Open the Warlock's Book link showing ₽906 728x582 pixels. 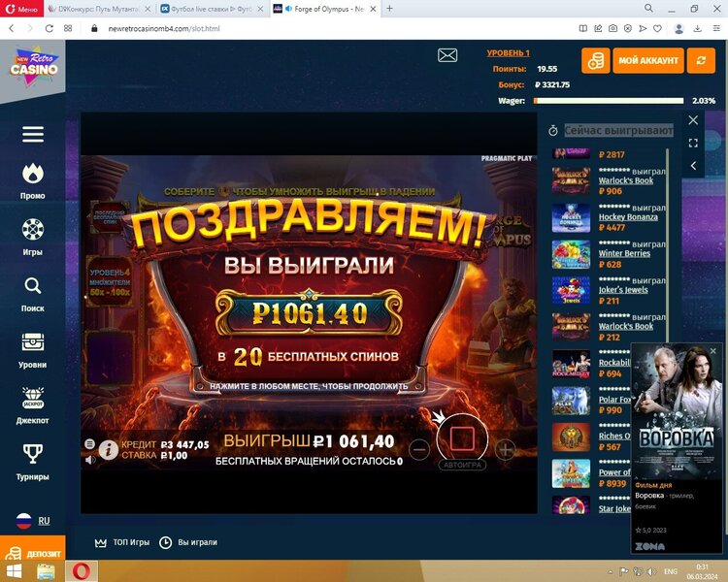[625, 180]
